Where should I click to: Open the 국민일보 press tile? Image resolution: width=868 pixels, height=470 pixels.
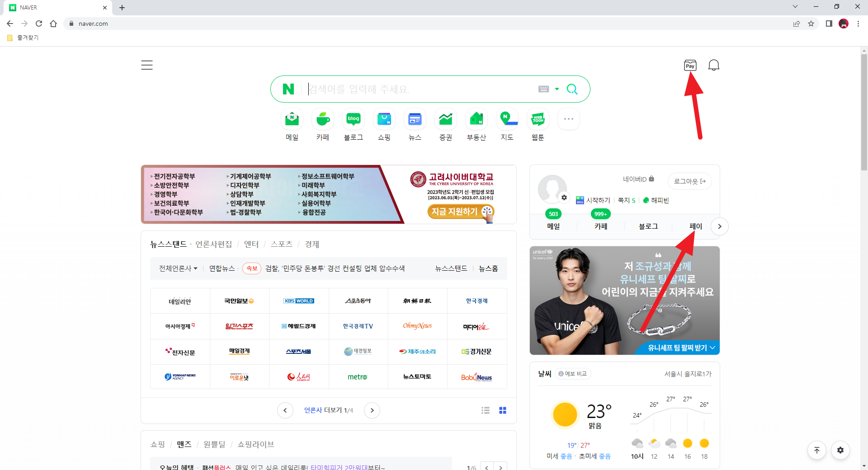239,301
